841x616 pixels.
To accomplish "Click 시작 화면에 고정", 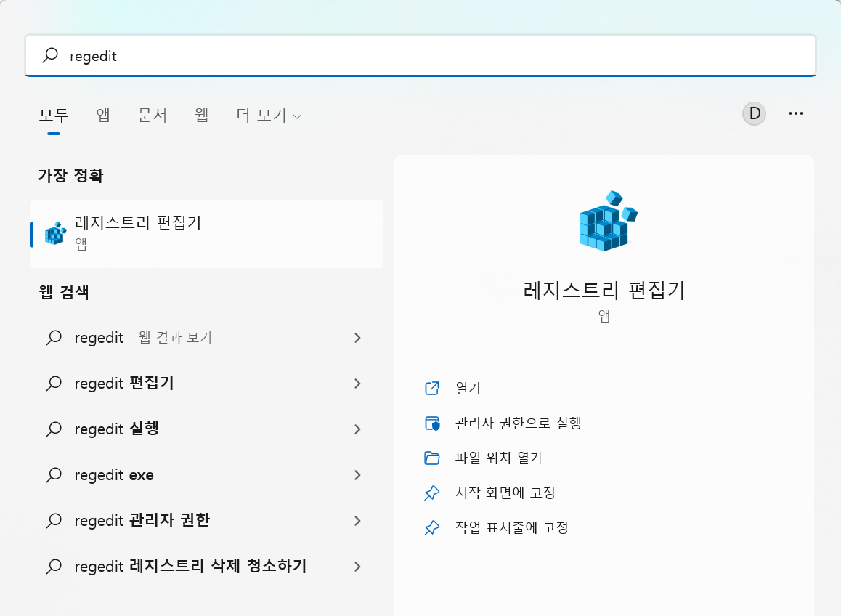I will 505,493.
